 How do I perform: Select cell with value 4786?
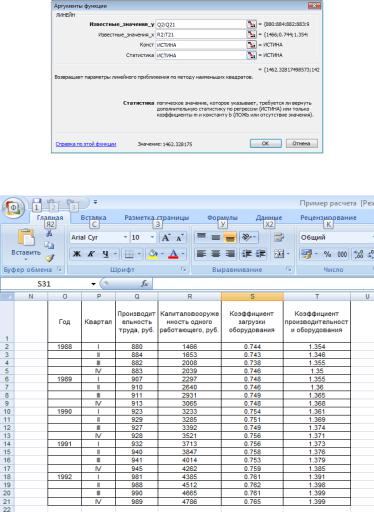pyautogui.click(x=189, y=501)
